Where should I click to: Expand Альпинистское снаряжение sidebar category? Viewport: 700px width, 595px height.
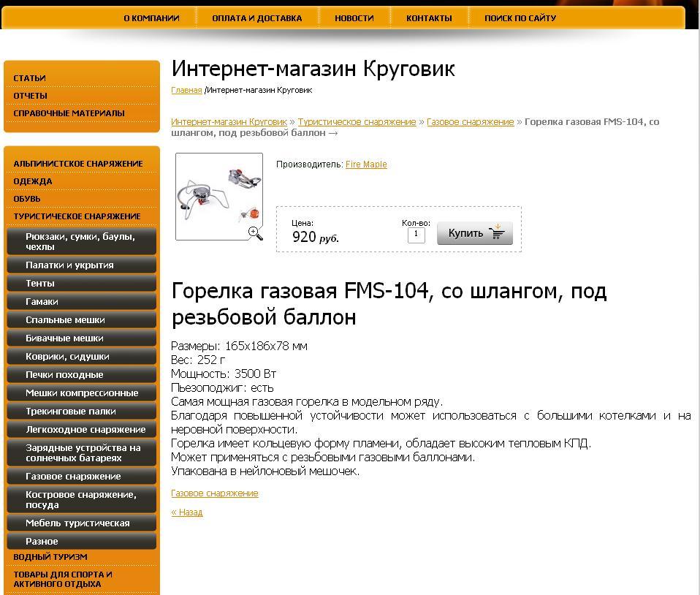(x=78, y=164)
